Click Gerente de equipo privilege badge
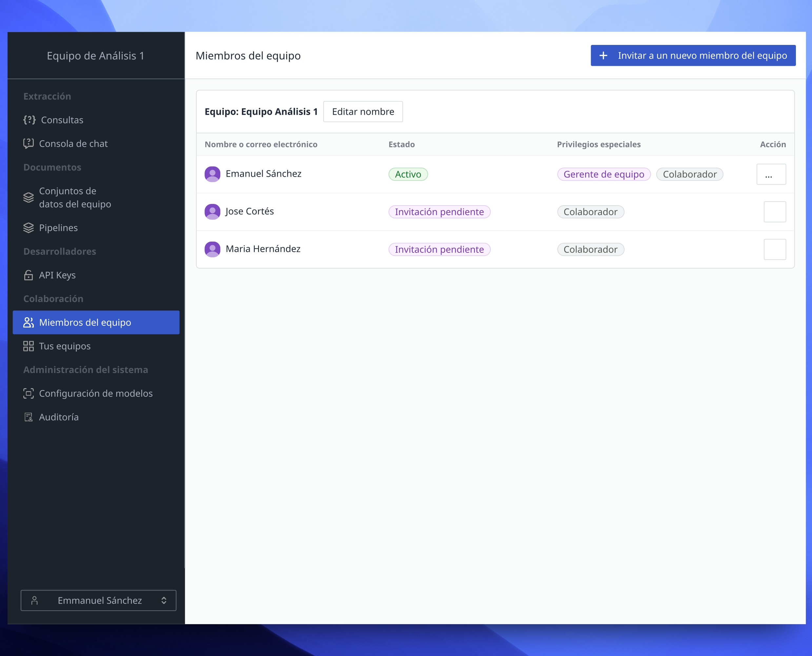Screen dimensions: 812x656 click(x=604, y=174)
